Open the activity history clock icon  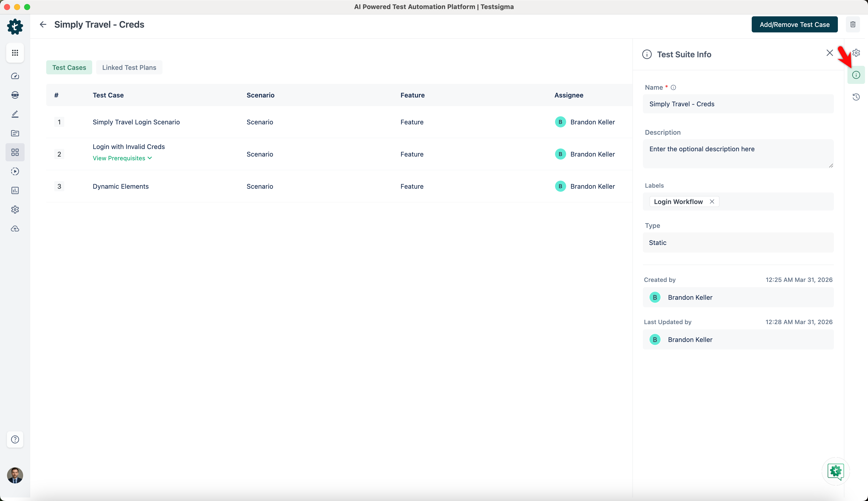tap(856, 97)
